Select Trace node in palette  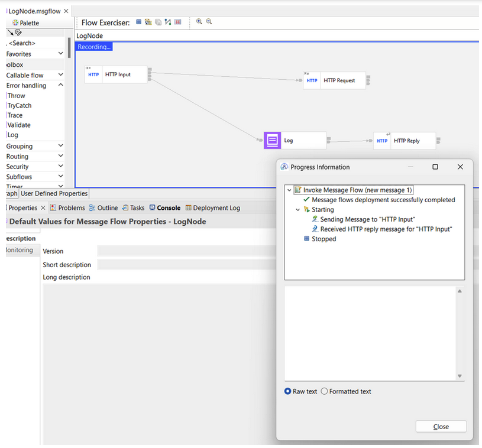tap(15, 115)
